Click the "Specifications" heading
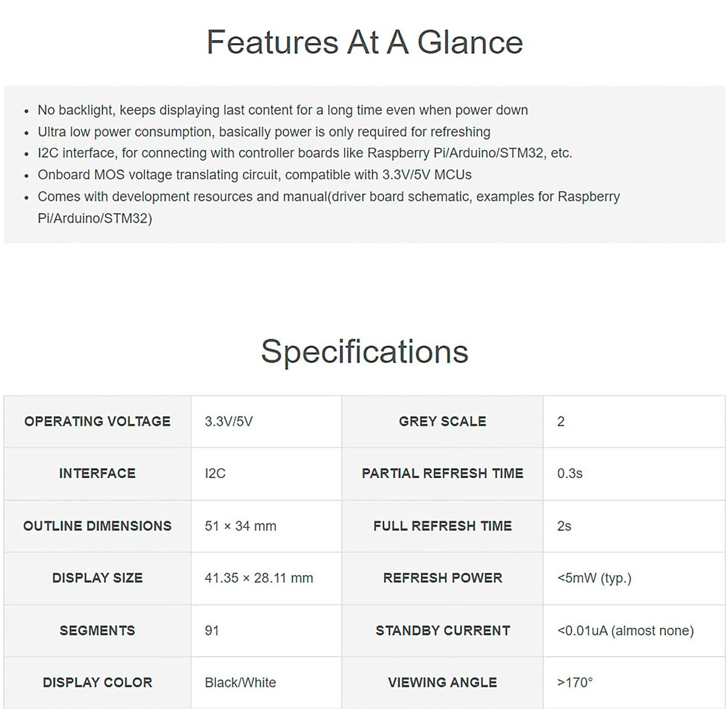Screen dimensions: 728x728 364,352
